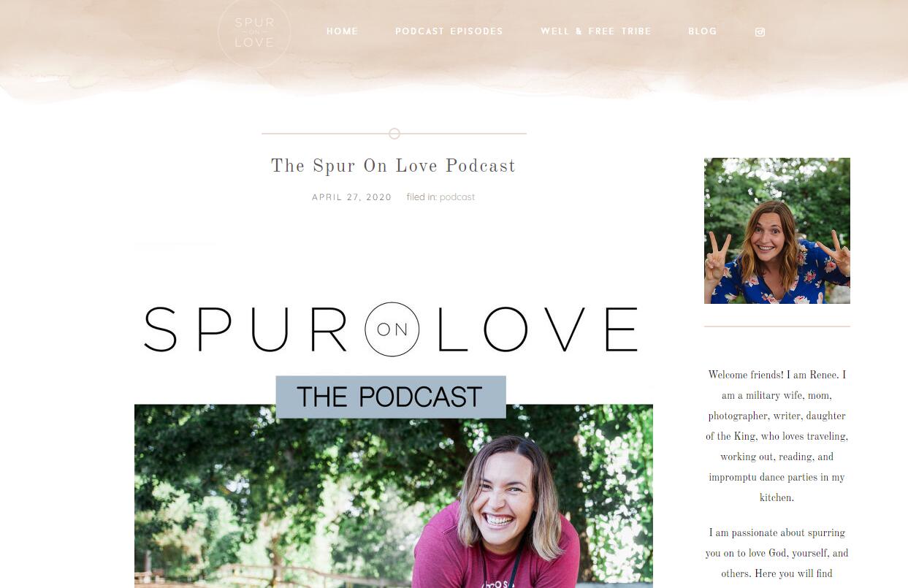This screenshot has width=908, height=588.
Task: Click the 'Welcome friends! I am Renee' paragraph
Action: (777, 436)
